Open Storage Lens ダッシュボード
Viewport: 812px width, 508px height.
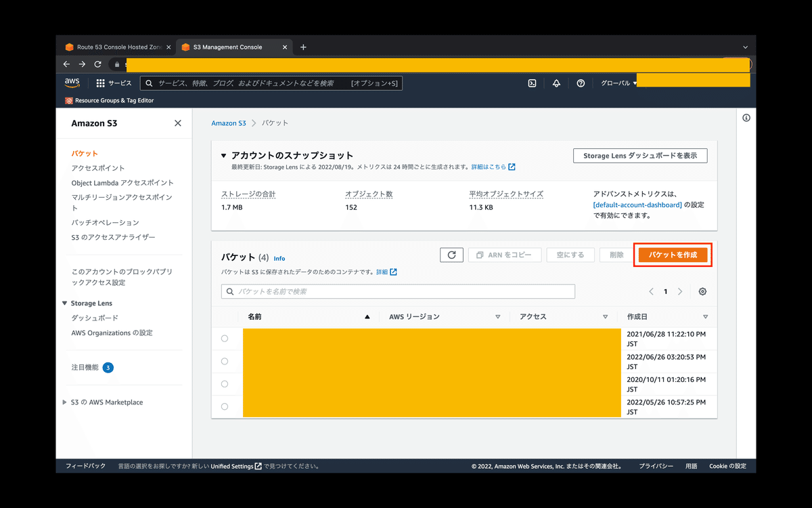[95, 318]
